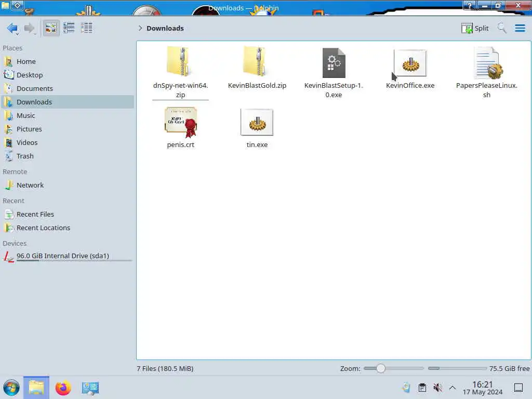532x399 pixels.
Task: Open Network under Remote
Action: [68, 185]
